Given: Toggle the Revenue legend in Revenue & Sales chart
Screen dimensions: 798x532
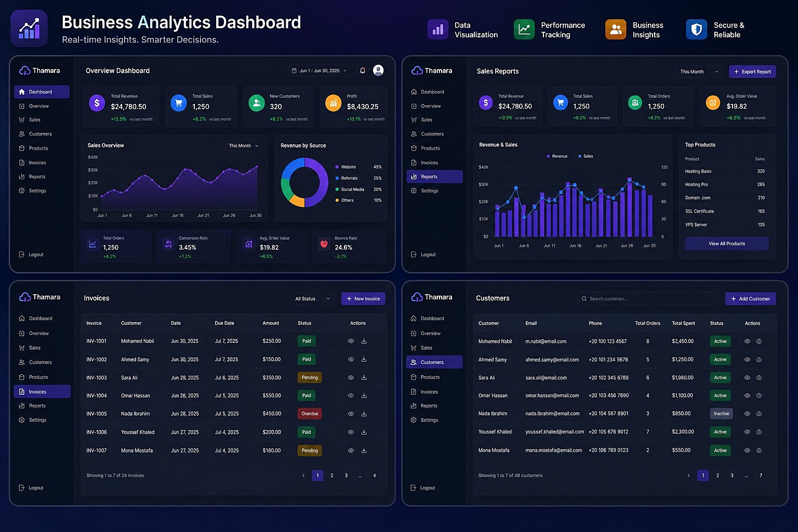Looking at the screenshot, I should pos(557,156).
